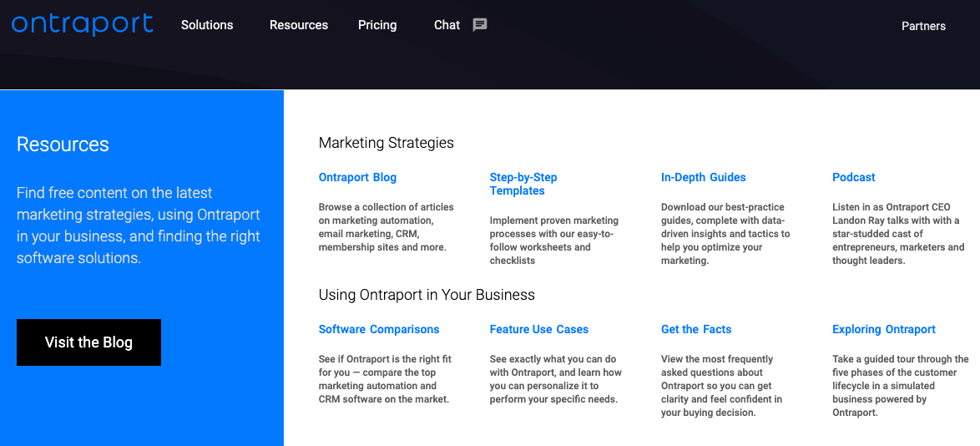Viewport: 980px width, 446px height.
Task: Click the Ontraport logo
Action: [x=83, y=24]
